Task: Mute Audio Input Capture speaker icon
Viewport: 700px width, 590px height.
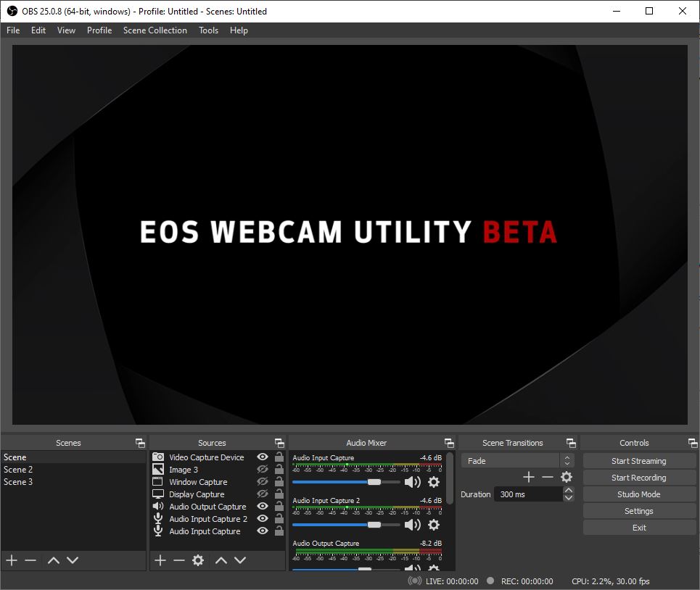Action: [412, 482]
